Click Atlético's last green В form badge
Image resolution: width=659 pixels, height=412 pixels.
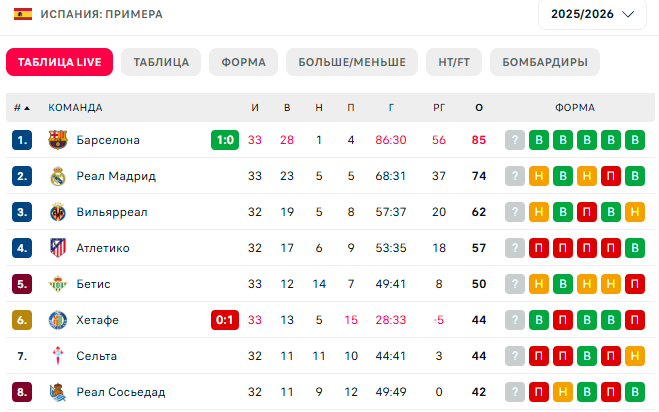click(635, 248)
